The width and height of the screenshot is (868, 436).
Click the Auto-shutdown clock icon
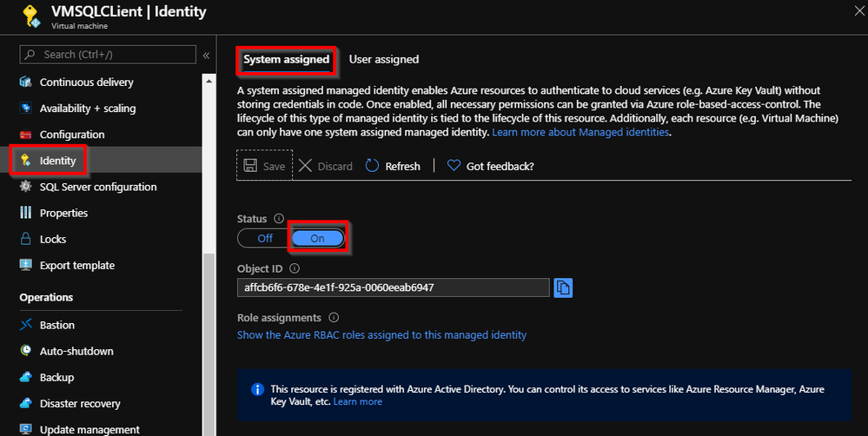[25, 351]
